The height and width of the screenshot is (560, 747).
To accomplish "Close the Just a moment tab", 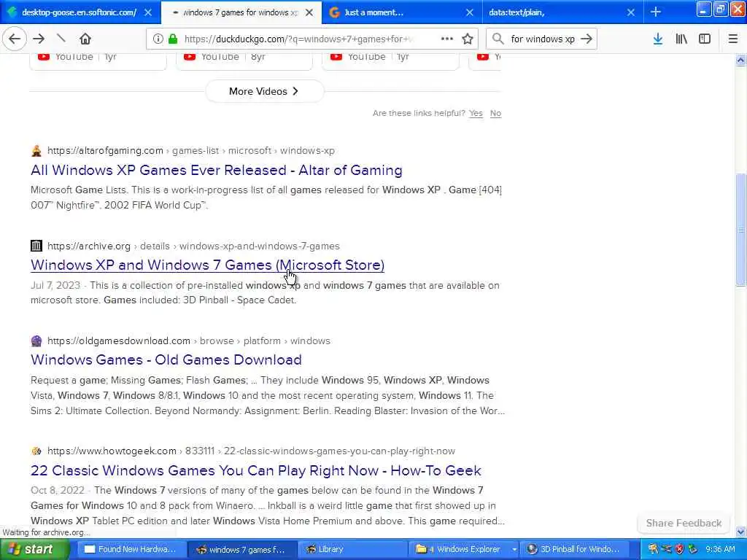I will [x=470, y=12].
